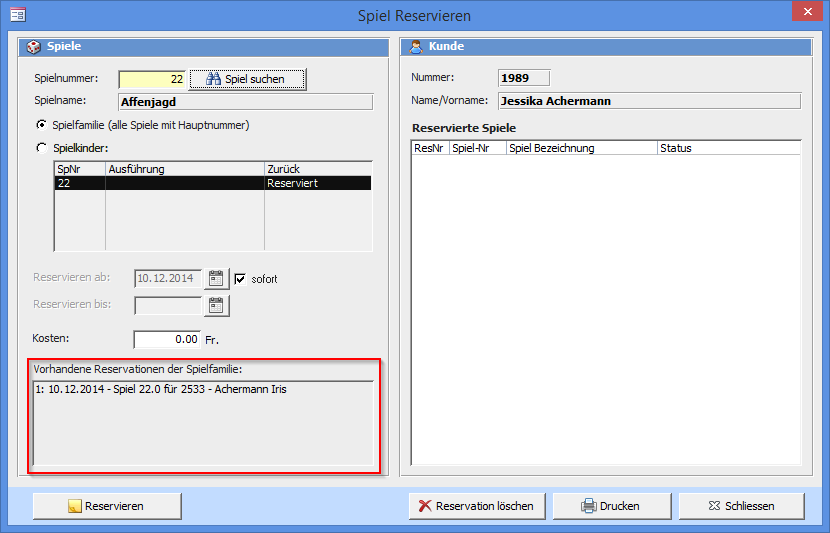Click the person icon in Kunde header
The width and height of the screenshot is (830, 533).
point(417,47)
